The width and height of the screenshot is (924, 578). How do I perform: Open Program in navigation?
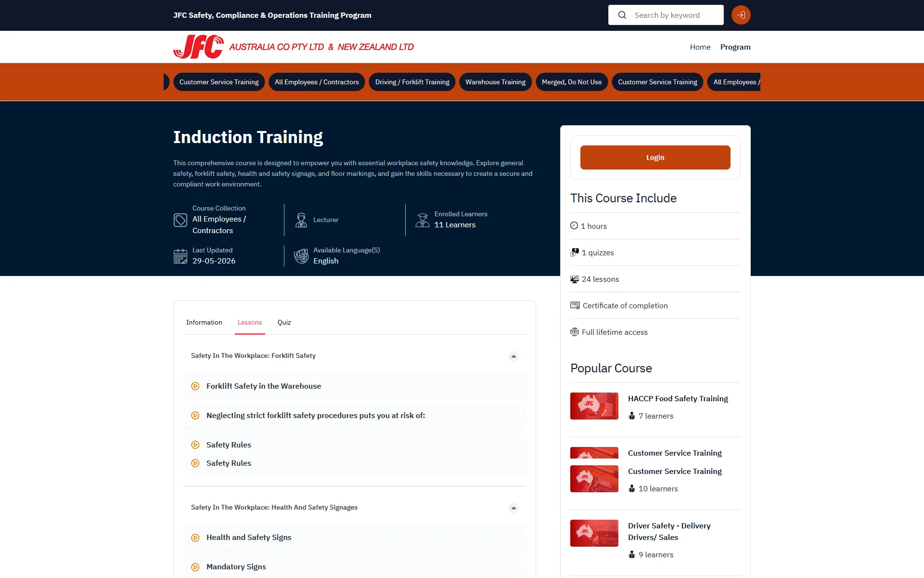coord(735,47)
